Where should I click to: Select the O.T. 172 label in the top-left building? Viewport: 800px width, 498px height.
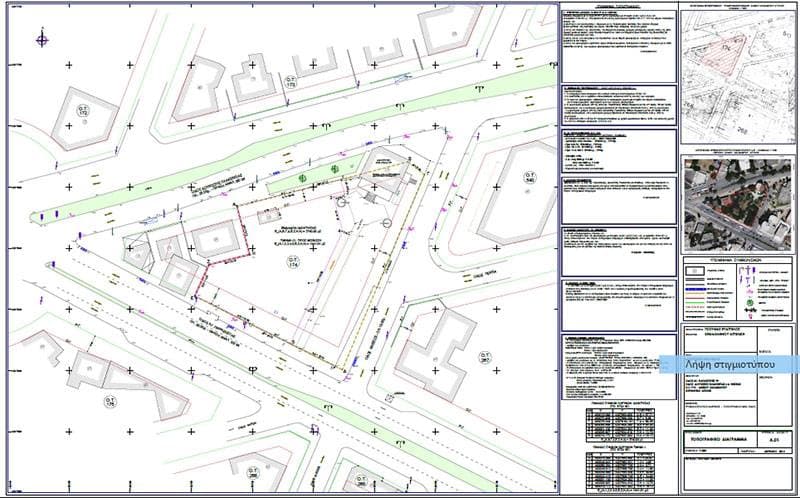(82, 110)
